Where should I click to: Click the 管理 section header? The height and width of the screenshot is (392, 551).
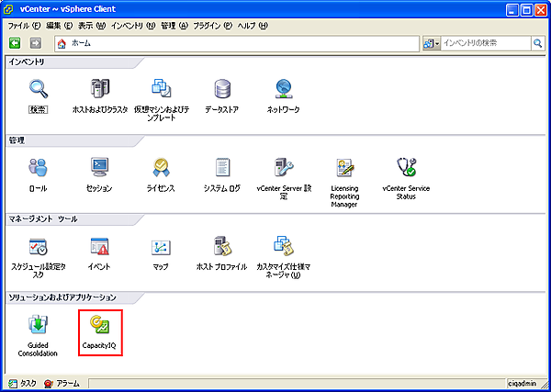(17, 140)
